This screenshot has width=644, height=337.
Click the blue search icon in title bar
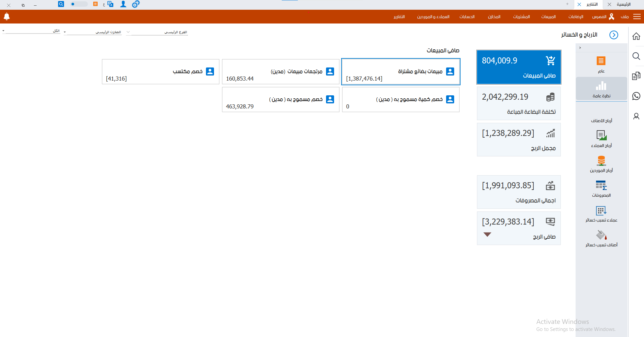pos(61,4)
